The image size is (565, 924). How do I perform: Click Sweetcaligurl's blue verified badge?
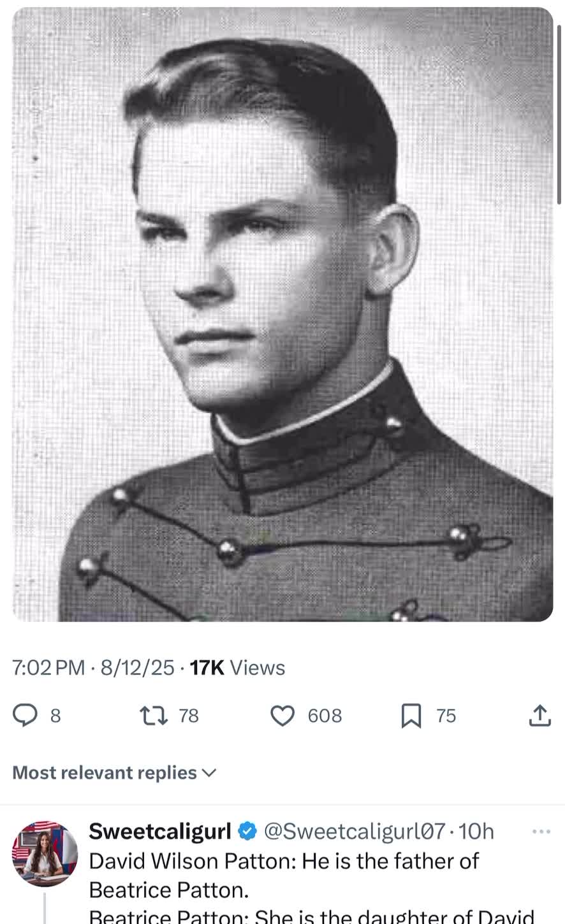coord(248,831)
